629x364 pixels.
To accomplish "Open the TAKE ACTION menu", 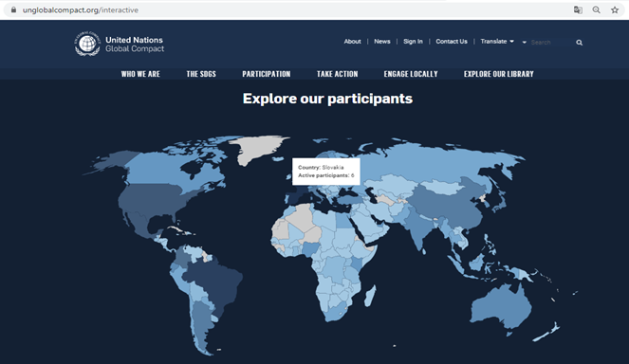I will (x=338, y=74).
